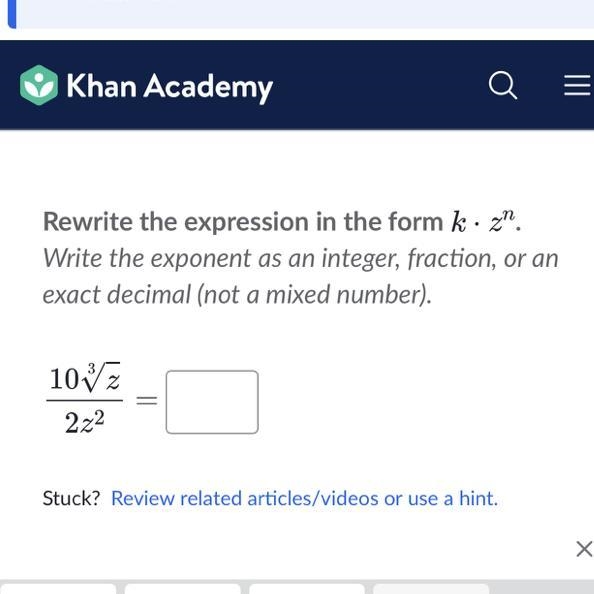Select the fraction expression 10∛z over 2z²
Image resolution: width=594 pixels, height=594 pixels.
(x=84, y=399)
